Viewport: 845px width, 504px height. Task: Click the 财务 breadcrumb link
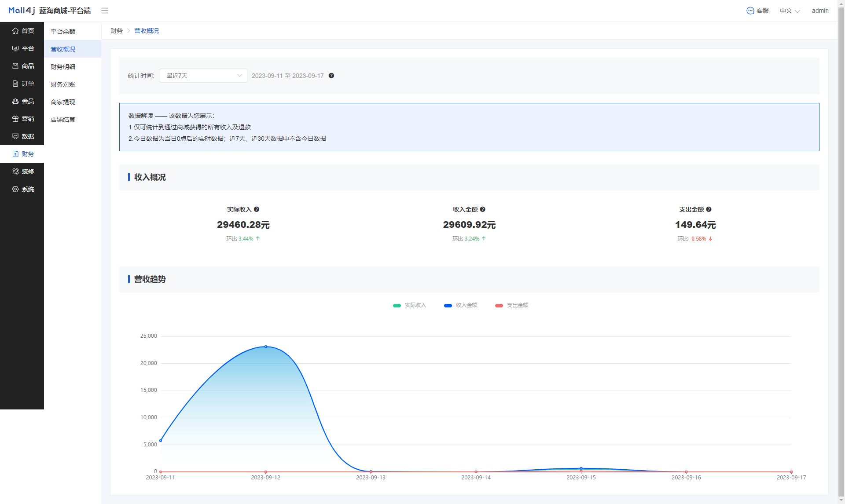pos(116,31)
